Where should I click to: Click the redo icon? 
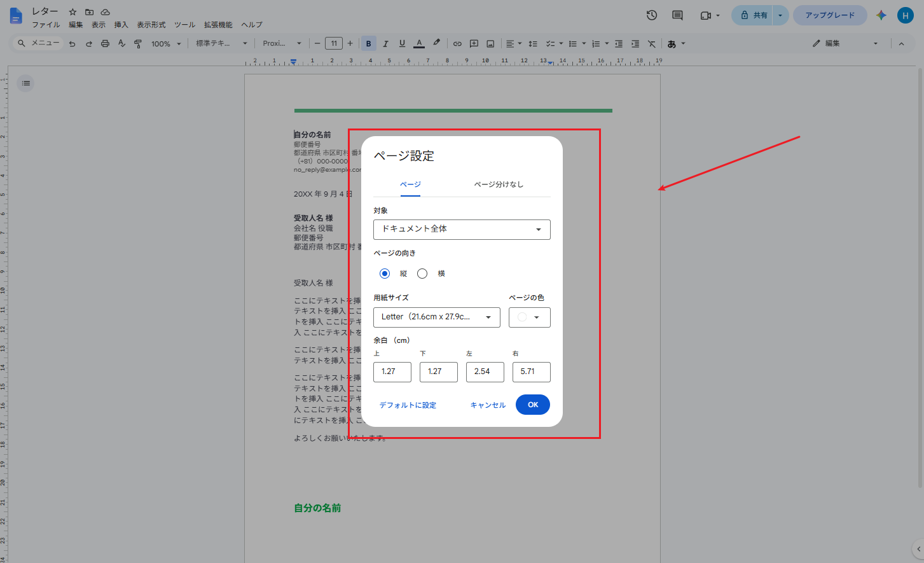[88, 44]
